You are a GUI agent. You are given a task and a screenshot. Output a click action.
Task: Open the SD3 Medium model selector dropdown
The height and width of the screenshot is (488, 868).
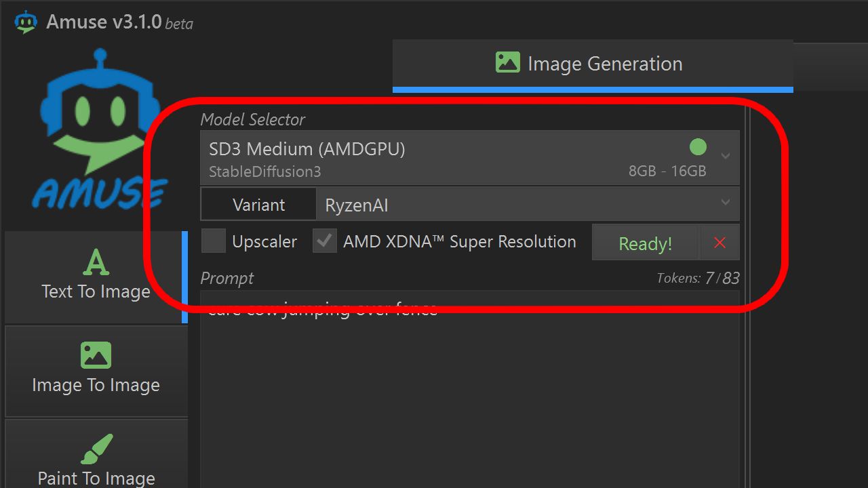click(469, 157)
